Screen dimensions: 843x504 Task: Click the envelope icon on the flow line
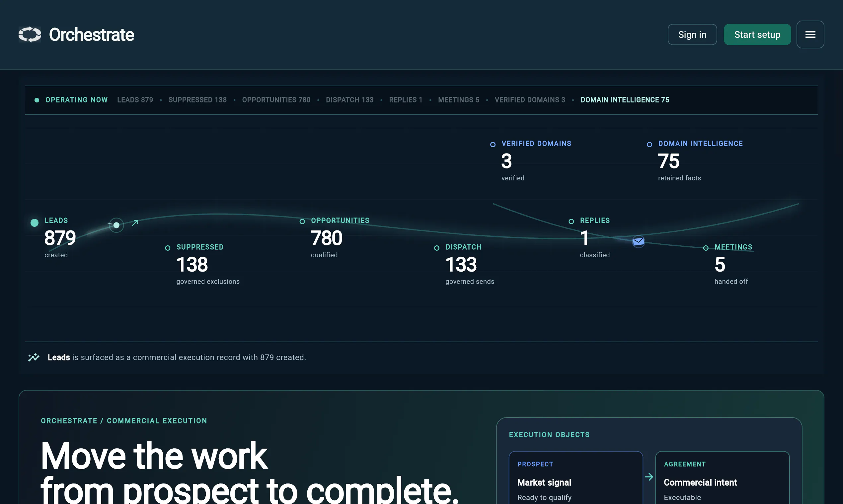638,242
